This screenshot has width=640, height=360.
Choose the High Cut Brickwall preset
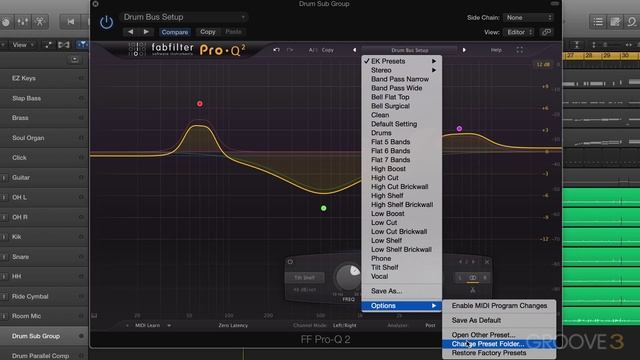click(x=399, y=187)
